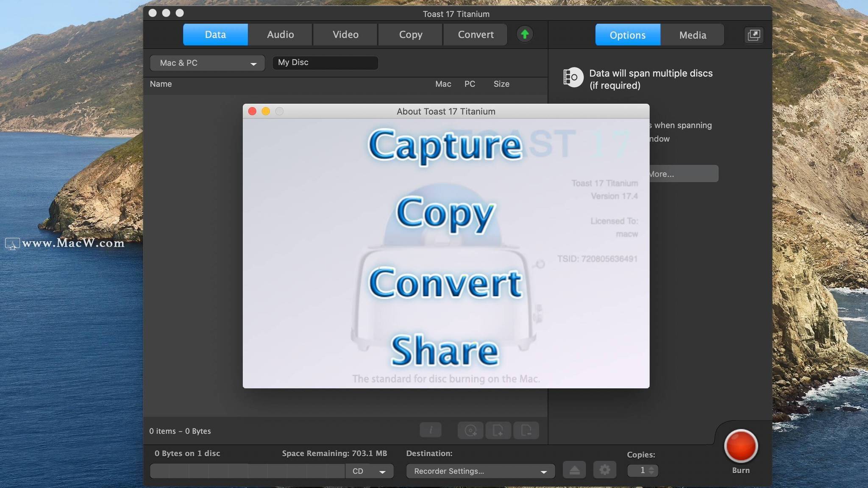Sort by the Name column header
The height and width of the screenshot is (488, 868).
click(161, 84)
